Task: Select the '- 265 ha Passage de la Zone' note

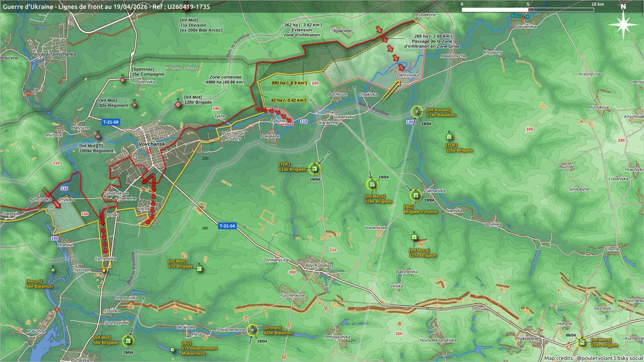Action: tap(432, 41)
